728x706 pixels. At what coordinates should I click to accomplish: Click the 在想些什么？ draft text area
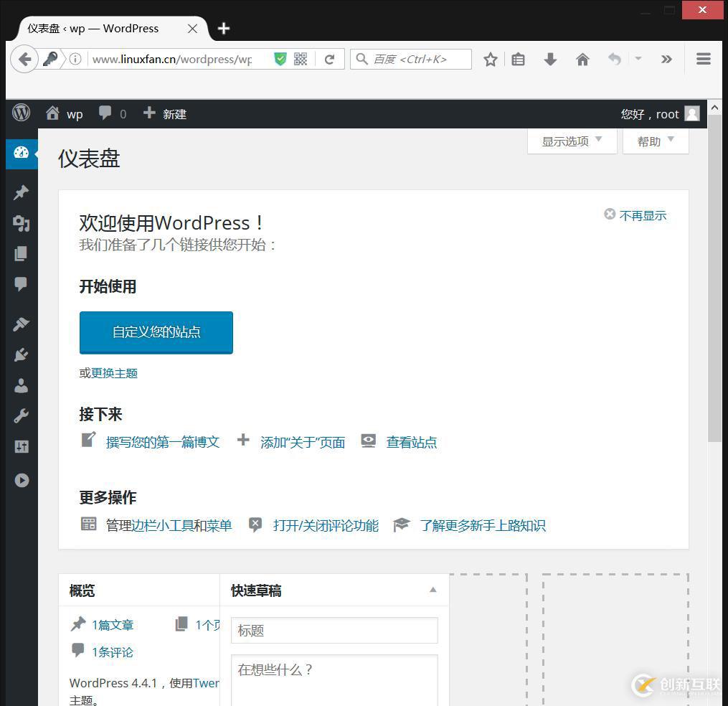pyautogui.click(x=334, y=680)
